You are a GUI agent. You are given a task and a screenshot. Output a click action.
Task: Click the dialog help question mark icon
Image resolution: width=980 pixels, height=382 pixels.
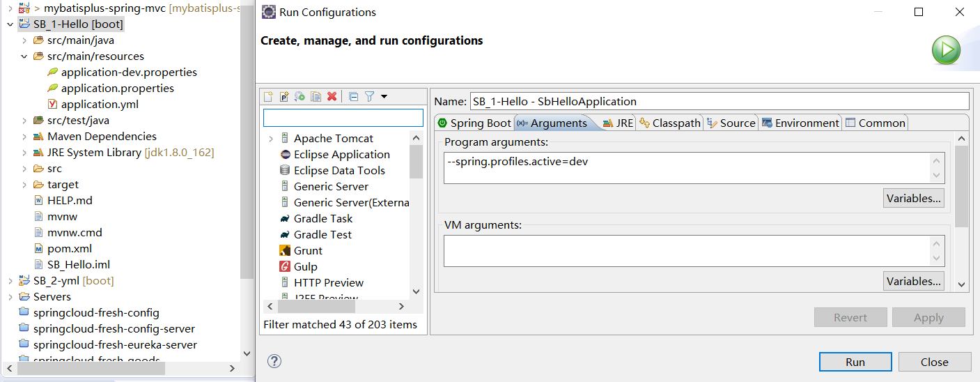point(274,361)
